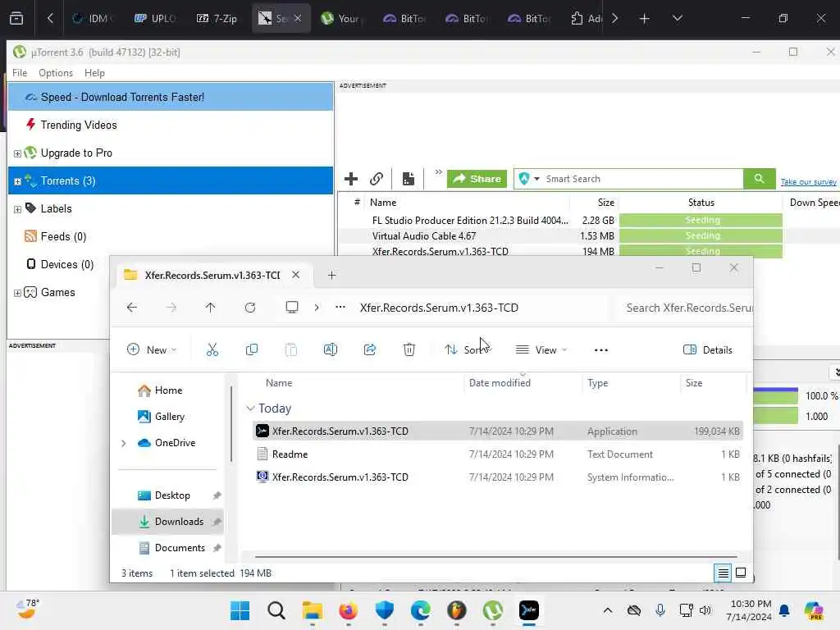Click the This PC monitor icon in address bar
This screenshot has width=840, height=630.
(291, 308)
